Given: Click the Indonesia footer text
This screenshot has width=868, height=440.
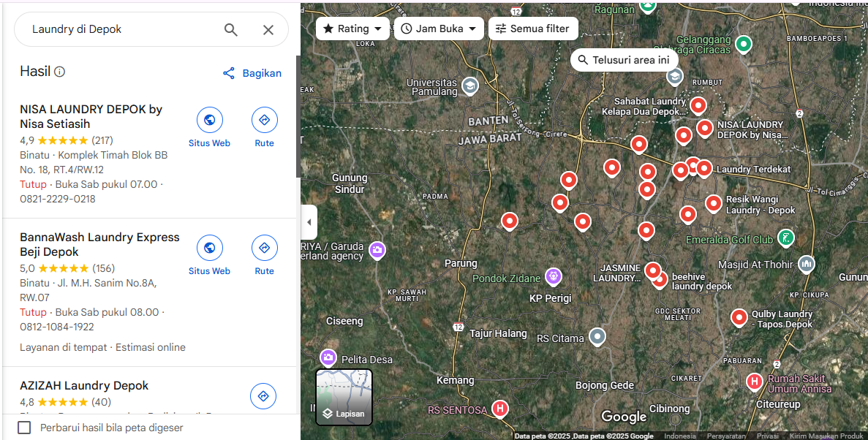Looking at the screenshot, I should [680, 436].
